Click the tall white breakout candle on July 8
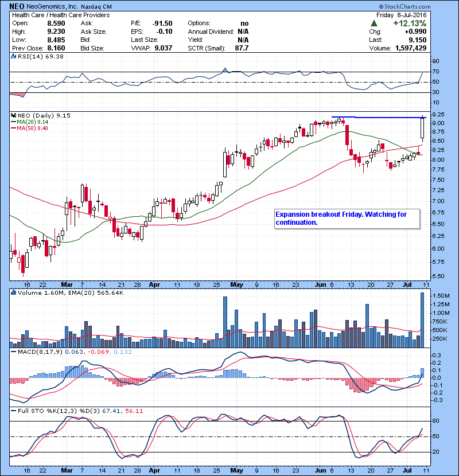The image size is (459, 476). pos(422,128)
